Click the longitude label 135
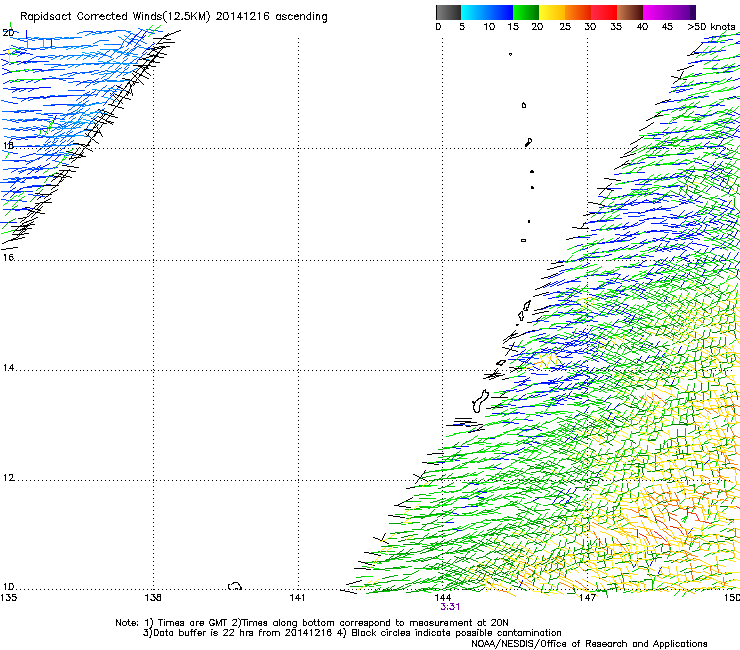The image size is (740, 650). coord(9,598)
